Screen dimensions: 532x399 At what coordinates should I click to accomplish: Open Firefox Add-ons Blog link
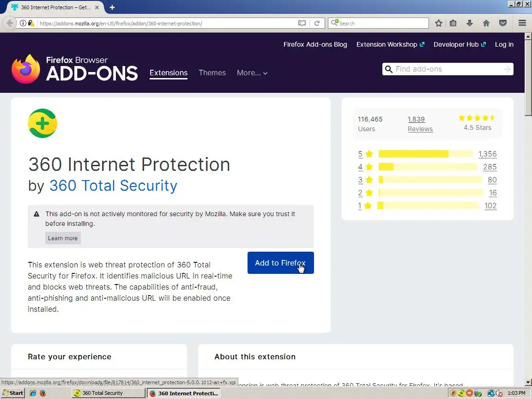point(315,44)
